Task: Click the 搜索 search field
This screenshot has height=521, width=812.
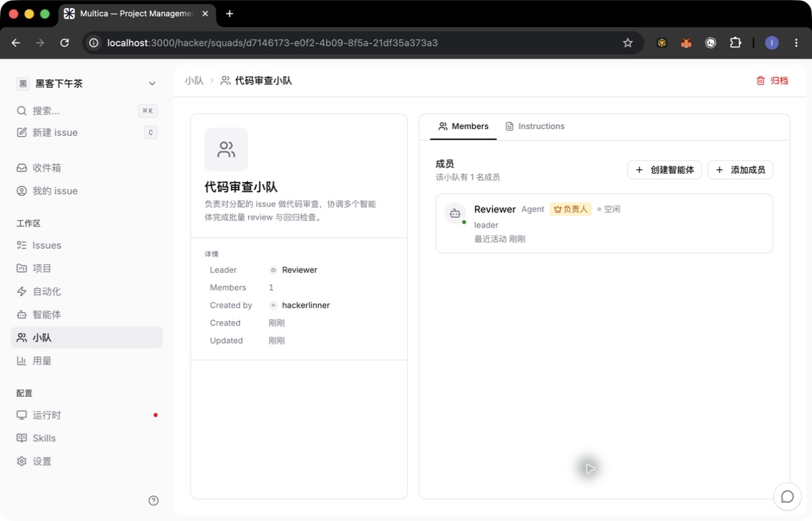Action: point(86,111)
